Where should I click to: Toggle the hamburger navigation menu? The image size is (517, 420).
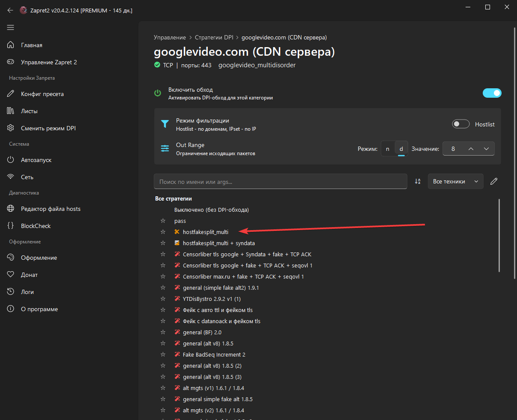click(x=11, y=27)
